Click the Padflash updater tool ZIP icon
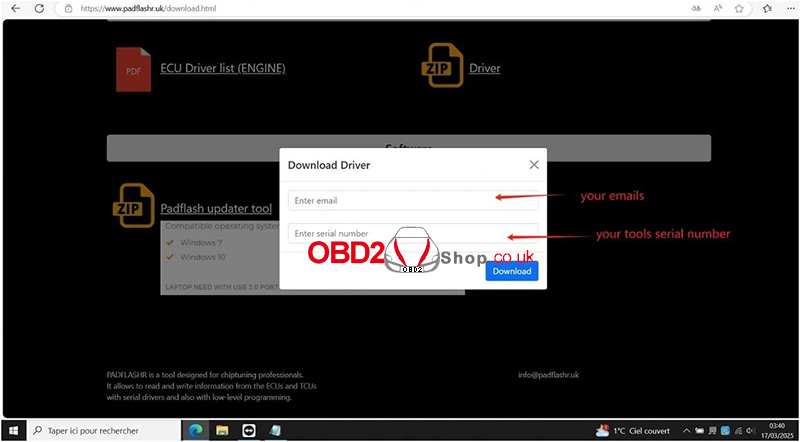This screenshot has width=800, height=442. (133, 205)
